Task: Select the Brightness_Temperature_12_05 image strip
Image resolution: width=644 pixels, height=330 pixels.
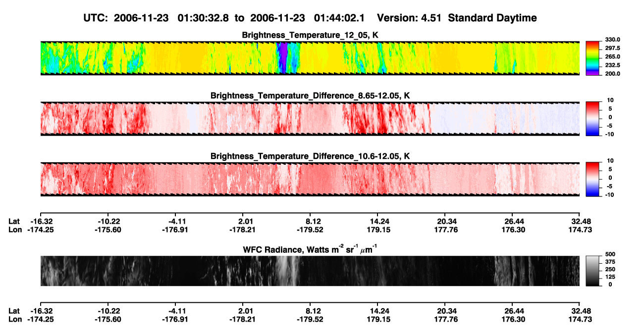Action: pyautogui.click(x=310, y=58)
